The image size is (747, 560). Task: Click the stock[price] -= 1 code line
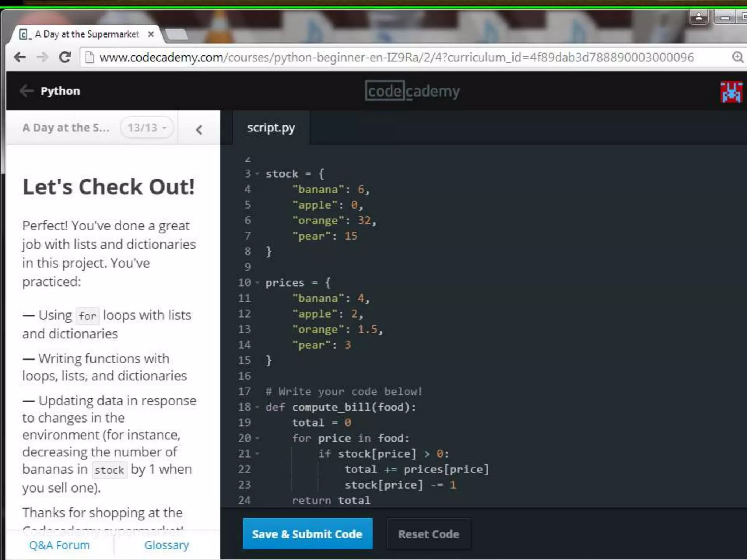[x=400, y=485]
